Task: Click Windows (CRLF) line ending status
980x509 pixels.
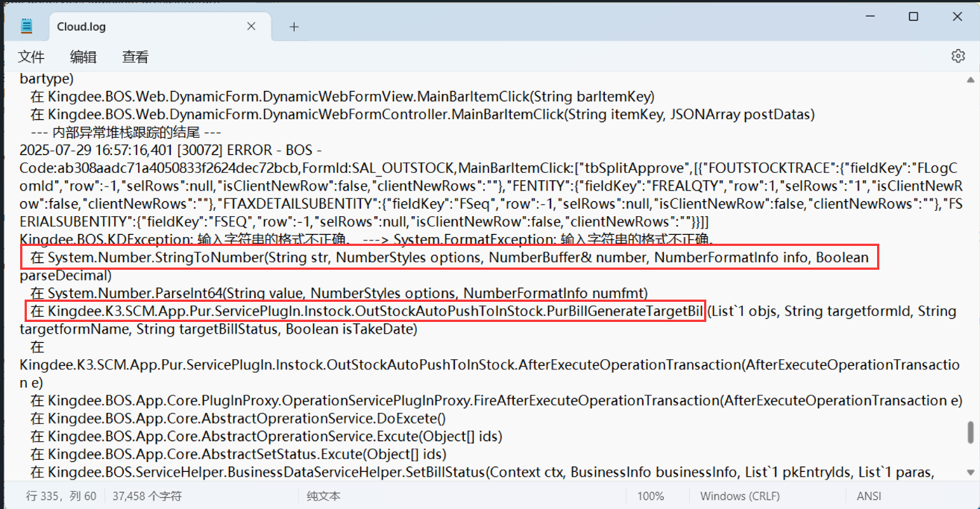Action: click(740, 496)
